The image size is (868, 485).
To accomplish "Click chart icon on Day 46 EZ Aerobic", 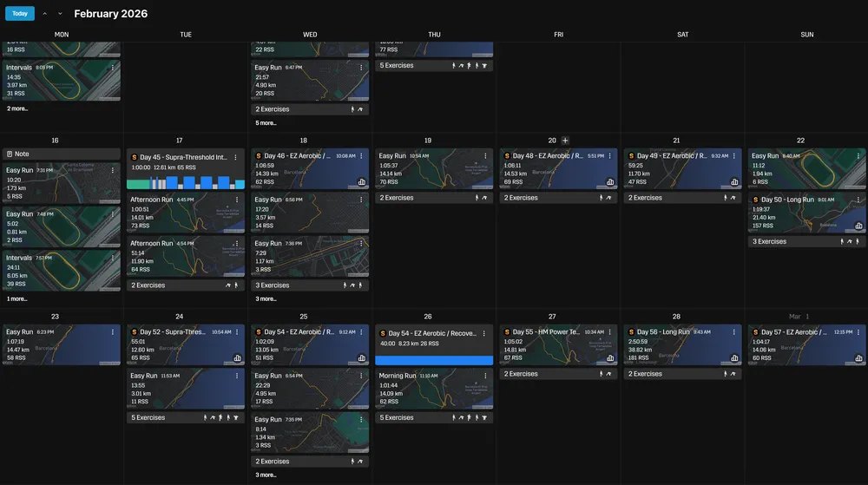I will (x=361, y=182).
